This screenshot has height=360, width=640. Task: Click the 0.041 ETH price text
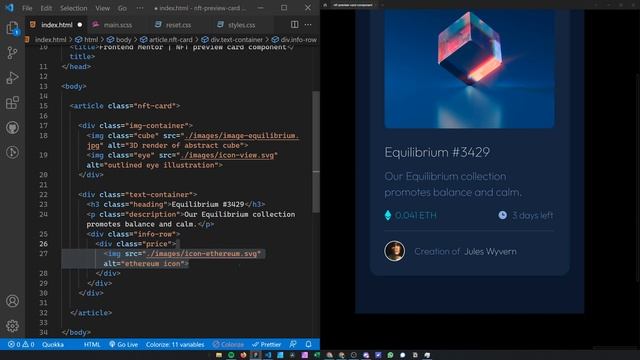(416, 216)
